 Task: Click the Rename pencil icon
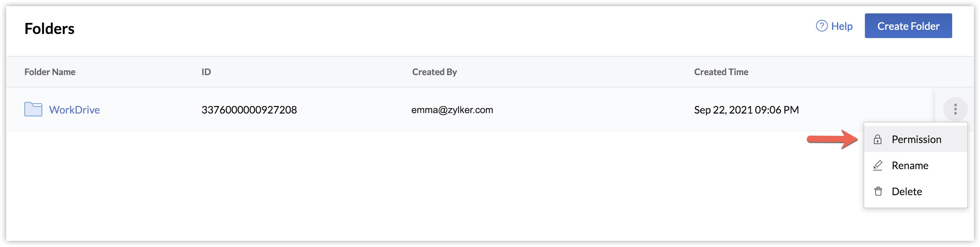[x=877, y=165]
